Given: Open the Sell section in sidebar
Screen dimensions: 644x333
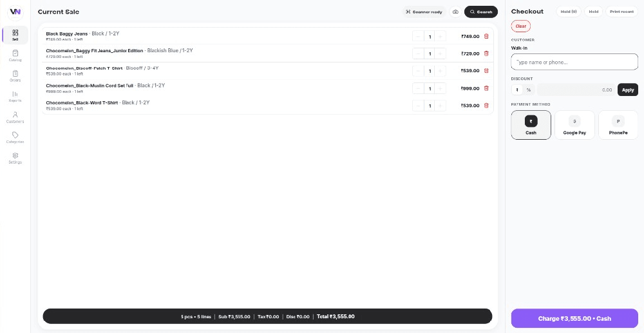Looking at the screenshot, I should tap(15, 35).
